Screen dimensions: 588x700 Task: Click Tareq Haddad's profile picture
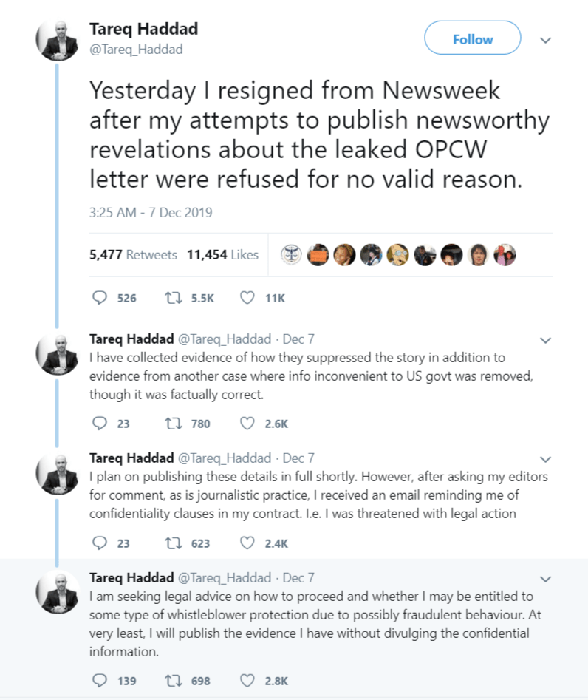click(x=57, y=41)
